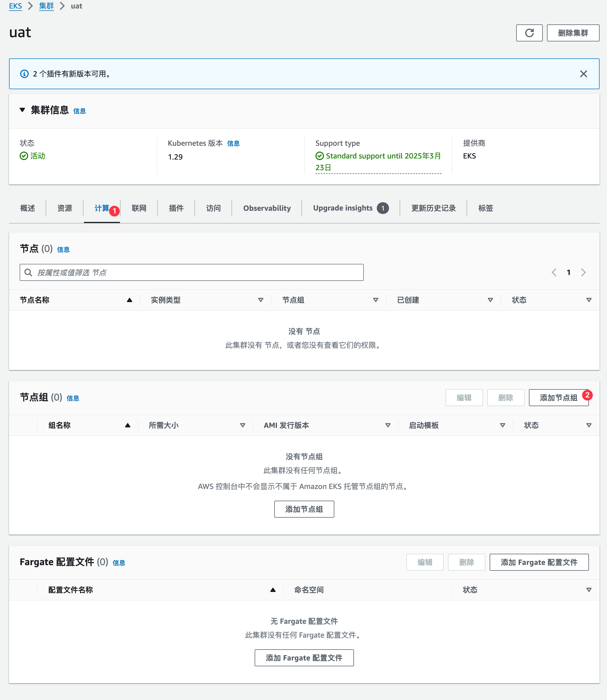The width and height of the screenshot is (607, 700).
Task: Switch to the 访问 tab
Action: [x=213, y=208]
